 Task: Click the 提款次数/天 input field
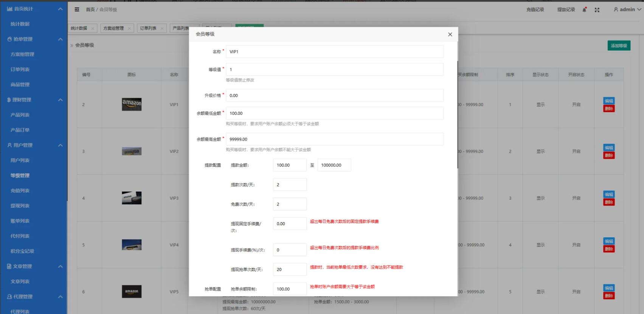point(290,185)
